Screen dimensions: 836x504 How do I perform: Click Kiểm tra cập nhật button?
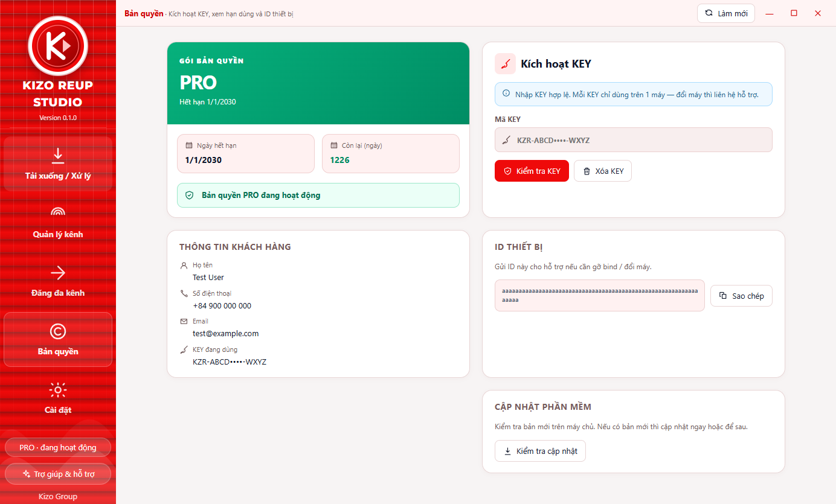pos(540,451)
